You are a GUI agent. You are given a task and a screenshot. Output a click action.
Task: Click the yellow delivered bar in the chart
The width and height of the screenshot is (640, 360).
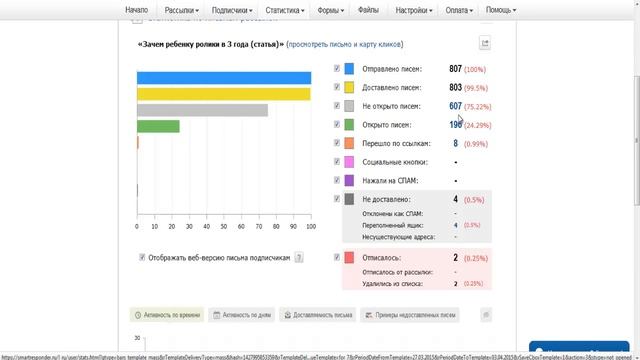[x=224, y=94]
